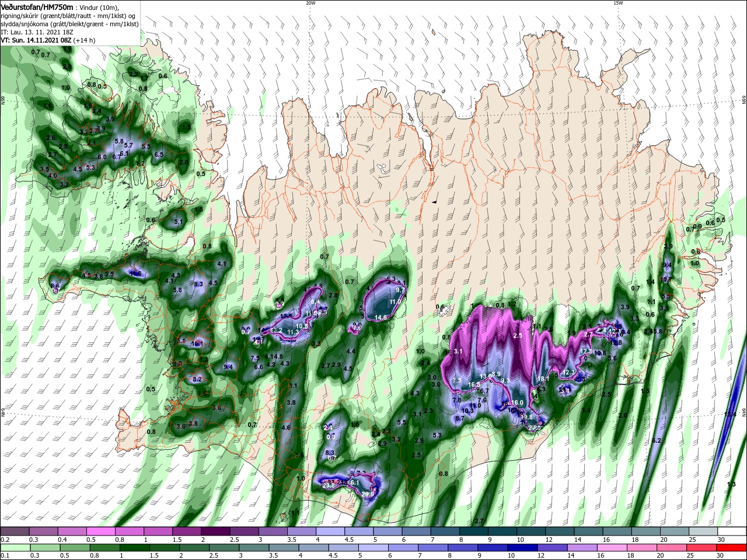747x560 pixels.
Task: Click the 'VT: Sun. 14.11.2021 08Z (+14 h)' line
Action: (48, 40)
